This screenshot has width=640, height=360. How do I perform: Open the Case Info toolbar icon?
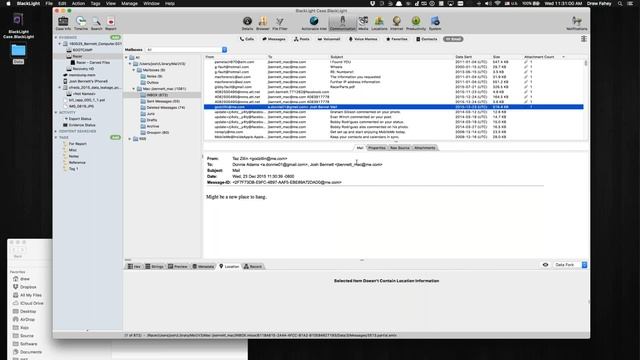coord(63,23)
